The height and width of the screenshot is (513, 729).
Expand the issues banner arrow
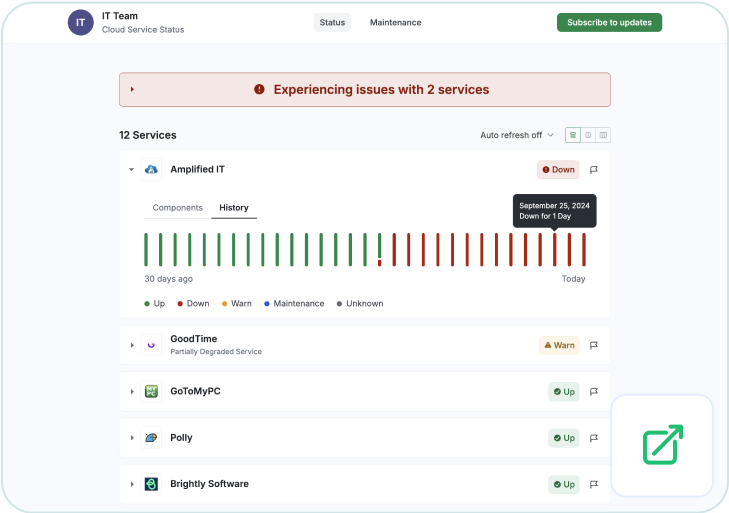[132, 89]
